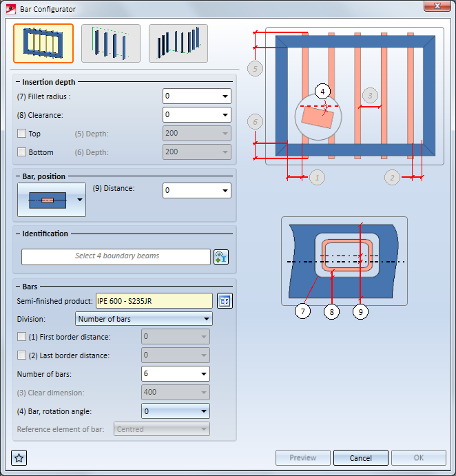Tick the Last border distance checkbox
Image resolution: width=456 pixels, height=476 pixels.
point(21,355)
